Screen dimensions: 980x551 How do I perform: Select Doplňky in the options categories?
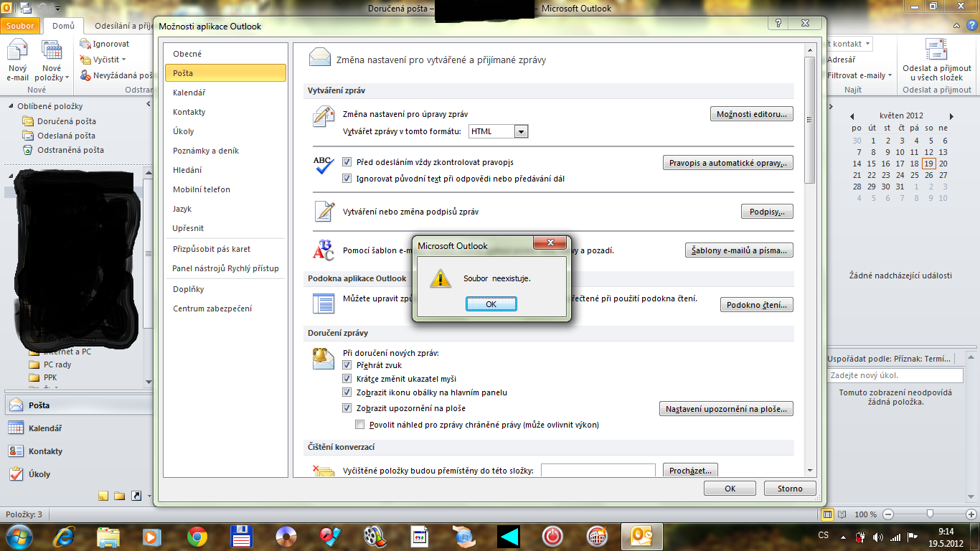click(225, 289)
